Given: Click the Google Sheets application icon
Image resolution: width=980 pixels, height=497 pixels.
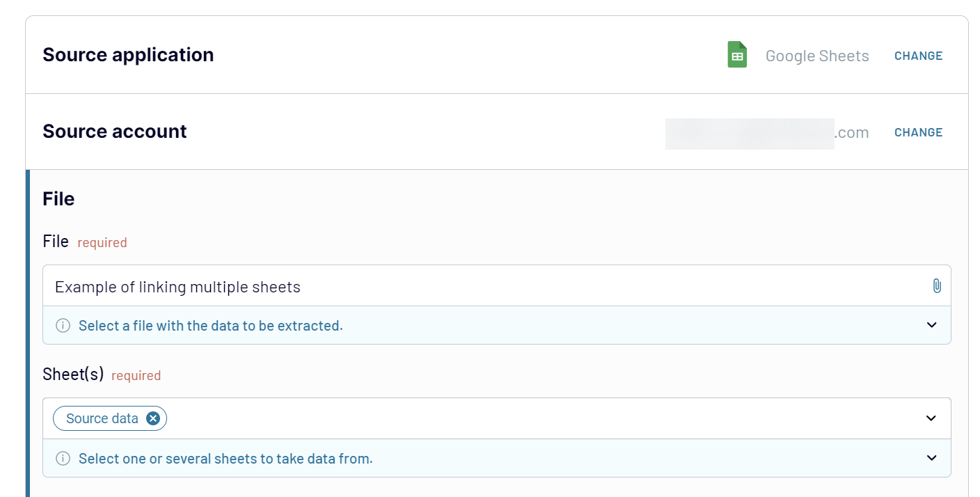Looking at the screenshot, I should coord(737,55).
